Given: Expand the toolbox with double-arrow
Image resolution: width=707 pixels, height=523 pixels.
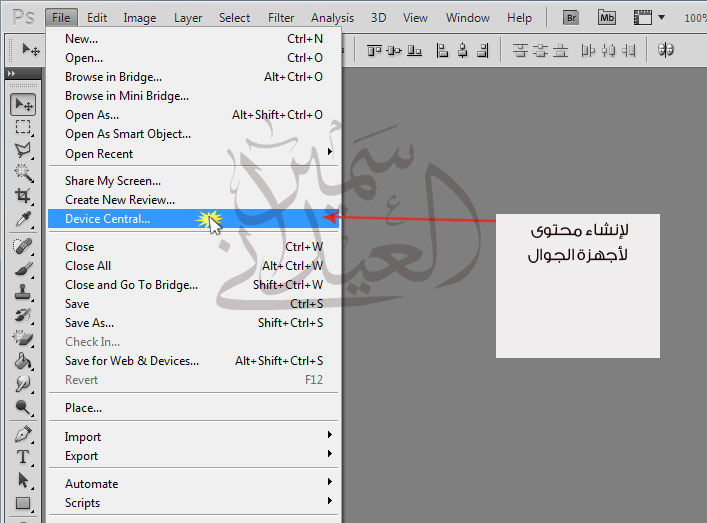Looking at the screenshot, I should pos(11,73).
